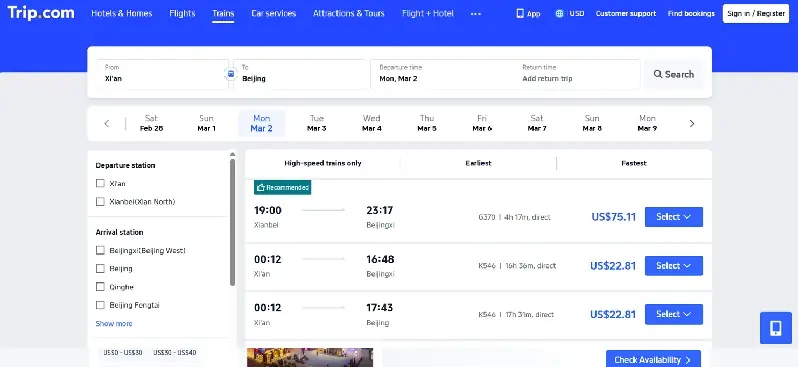
Task: Sort results by Fastest
Action: (634, 163)
